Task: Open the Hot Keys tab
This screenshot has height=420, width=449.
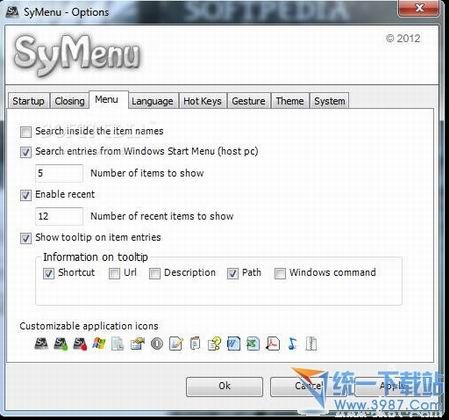Action: pos(202,101)
